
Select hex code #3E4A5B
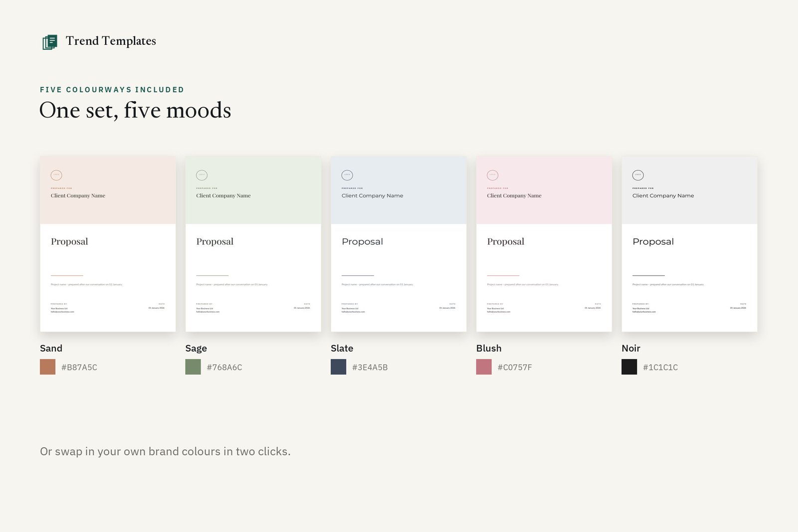[x=370, y=367]
